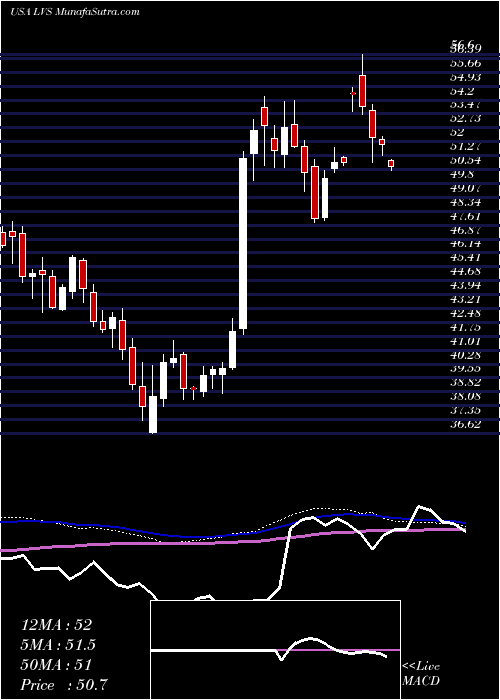Screen dimensions: 500x700
Task: Click the 43.94 price axis label
Action: pos(466,285)
